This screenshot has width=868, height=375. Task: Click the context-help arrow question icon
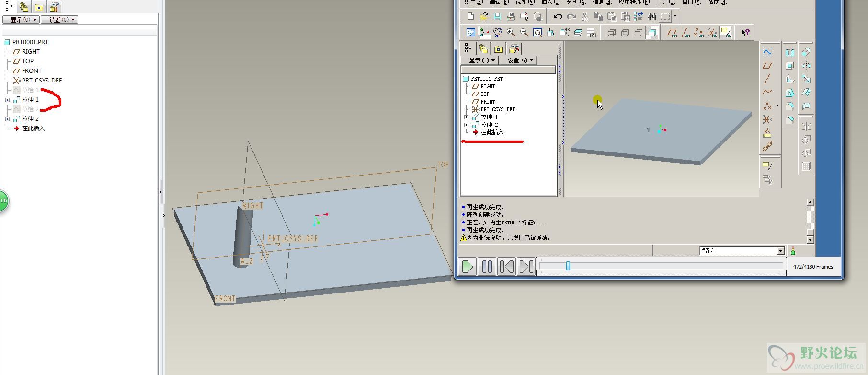point(745,33)
